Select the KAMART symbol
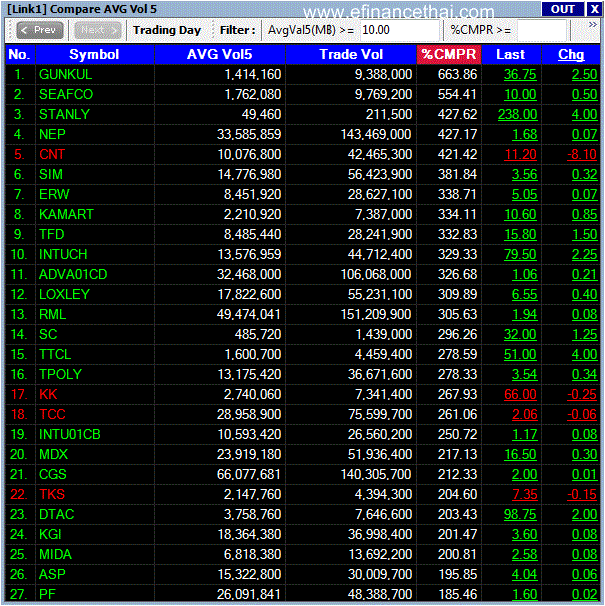This screenshot has height=606, width=605. pos(66,214)
